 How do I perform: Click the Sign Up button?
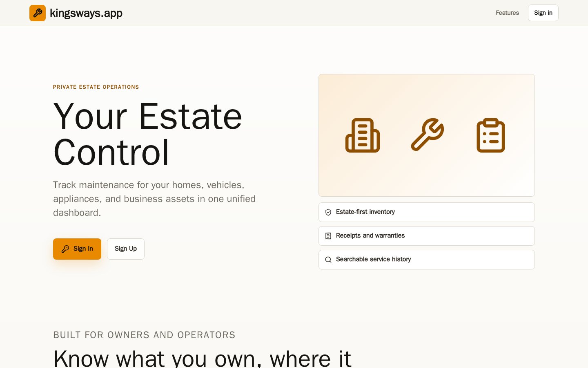click(x=126, y=249)
